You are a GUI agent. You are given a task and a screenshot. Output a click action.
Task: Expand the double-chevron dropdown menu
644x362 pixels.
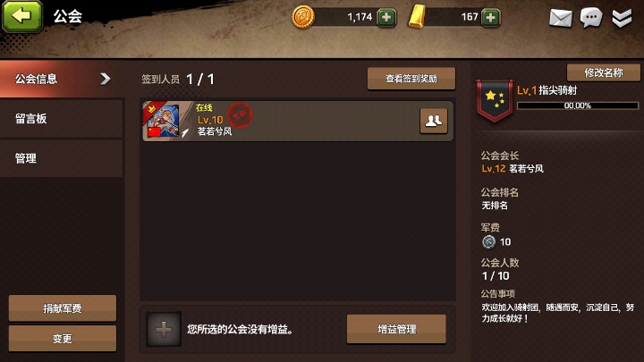[x=622, y=18]
